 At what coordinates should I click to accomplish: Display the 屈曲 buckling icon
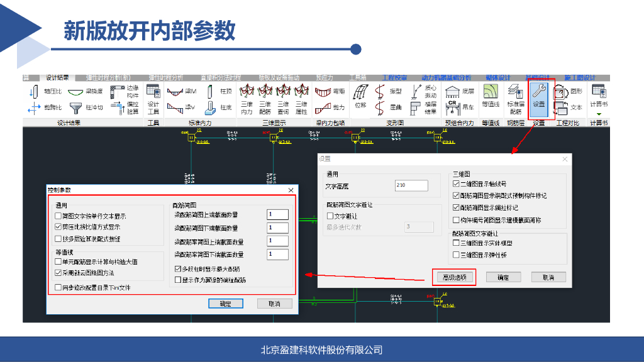tap(380, 108)
